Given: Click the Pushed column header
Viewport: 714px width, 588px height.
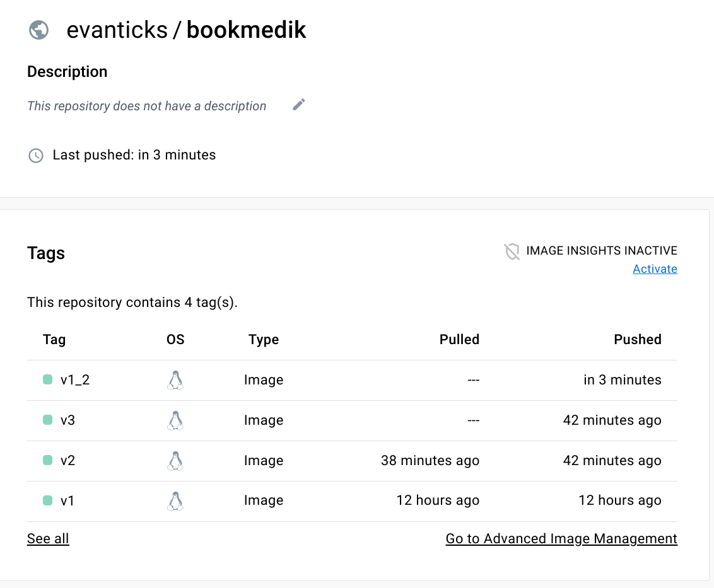Looking at the screenshot, I should [x=637, y=340].
